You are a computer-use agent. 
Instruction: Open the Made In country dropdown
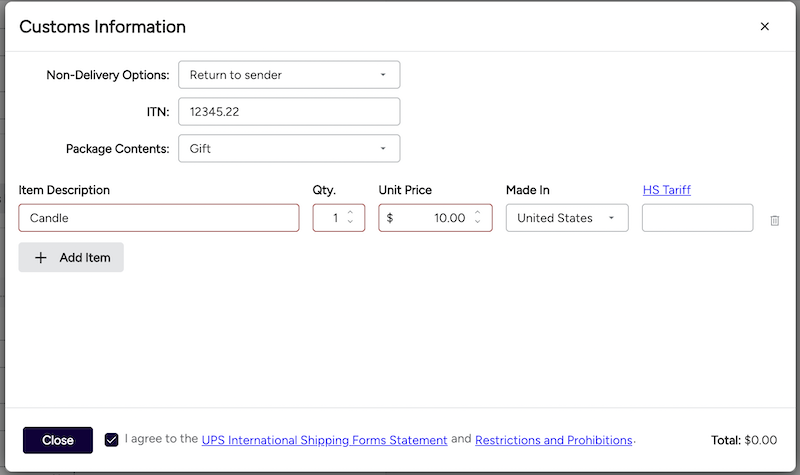567,218
